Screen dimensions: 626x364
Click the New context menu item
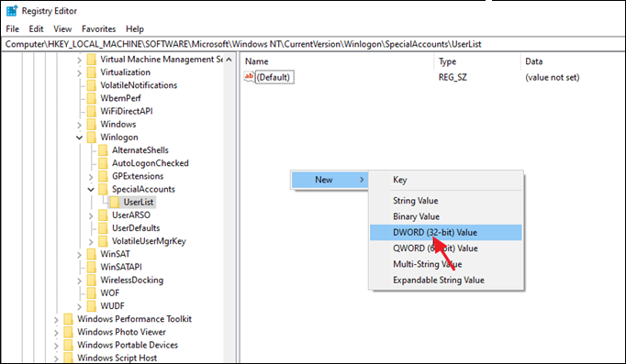pyautogui.click(x=330, y=180)
